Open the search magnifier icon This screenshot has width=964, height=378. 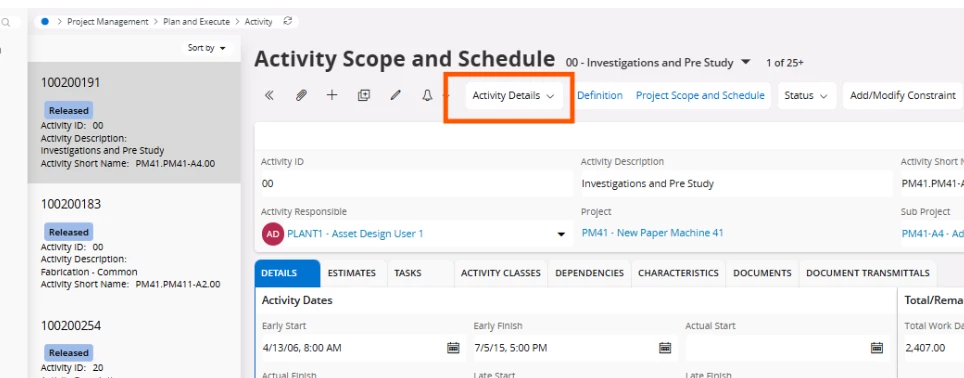coord(5,23)
